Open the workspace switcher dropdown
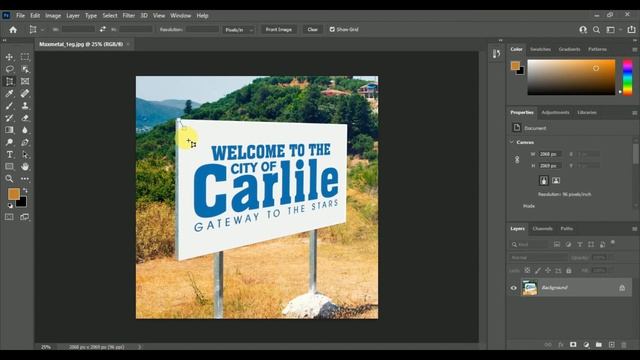This screenshot has width=640, height=360. pyautogui.click(x=613, y=30)
